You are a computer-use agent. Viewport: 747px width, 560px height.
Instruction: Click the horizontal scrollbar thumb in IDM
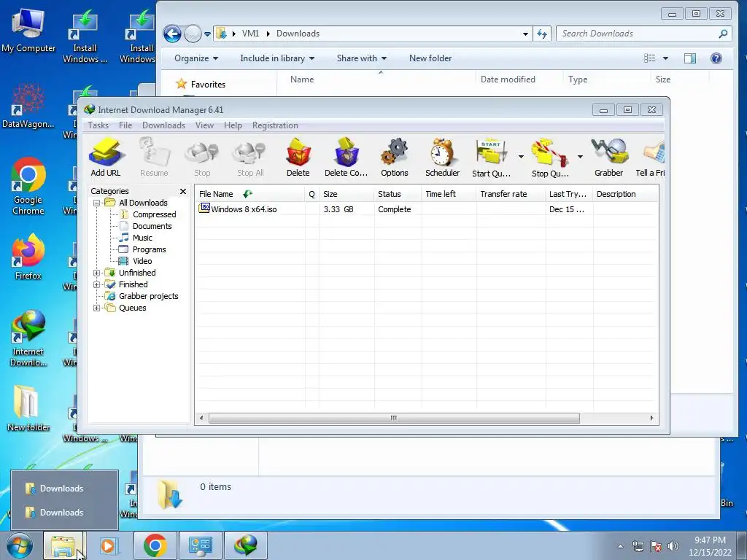coord(394,419)
